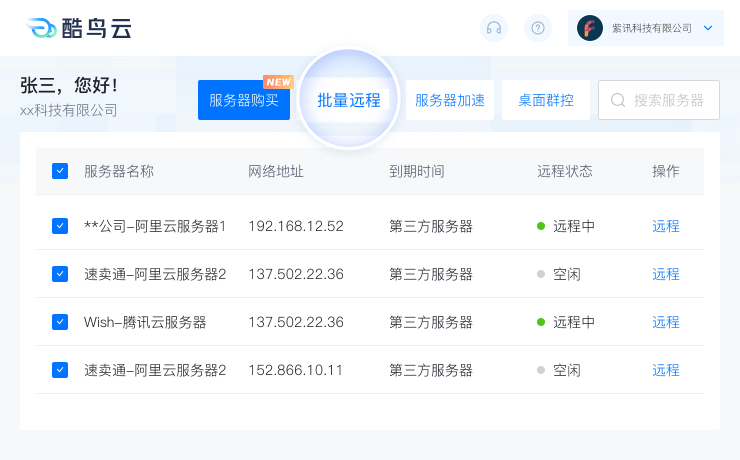Open customer support headset icon

click(494, 28)
